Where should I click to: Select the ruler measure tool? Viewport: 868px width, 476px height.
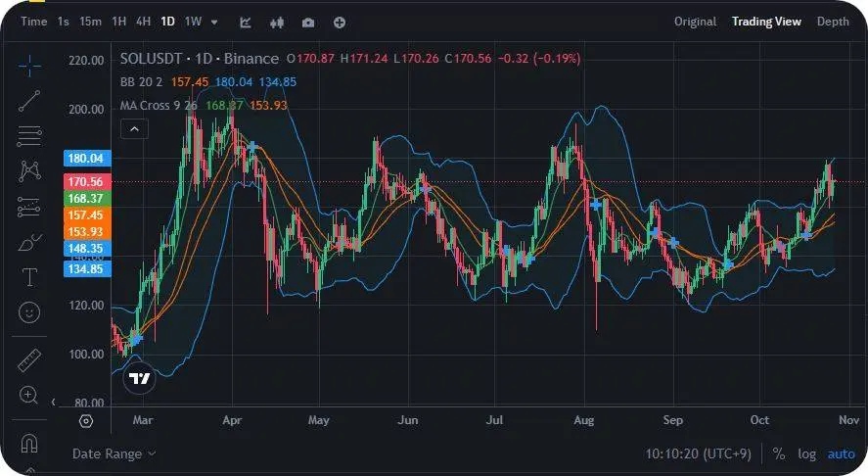click(29, 359)
